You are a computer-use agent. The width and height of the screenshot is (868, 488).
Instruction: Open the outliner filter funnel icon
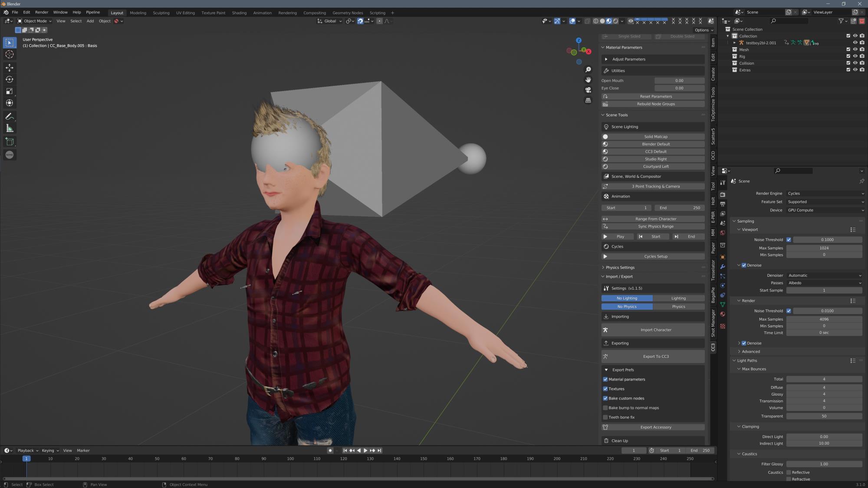coord(841,21)
